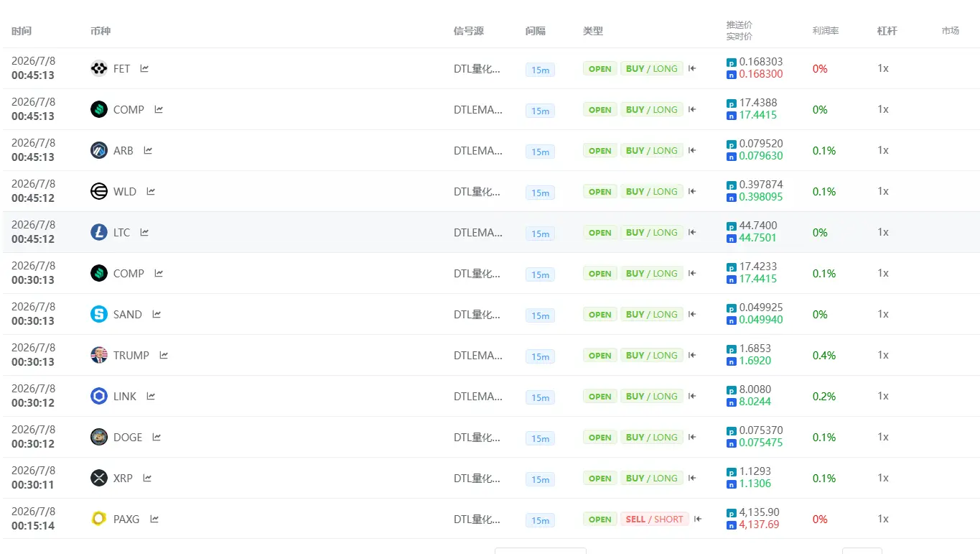Open the chart icon next to LTC
The height and width of the screenshot is (554, 980).
[x=144, y=232]
